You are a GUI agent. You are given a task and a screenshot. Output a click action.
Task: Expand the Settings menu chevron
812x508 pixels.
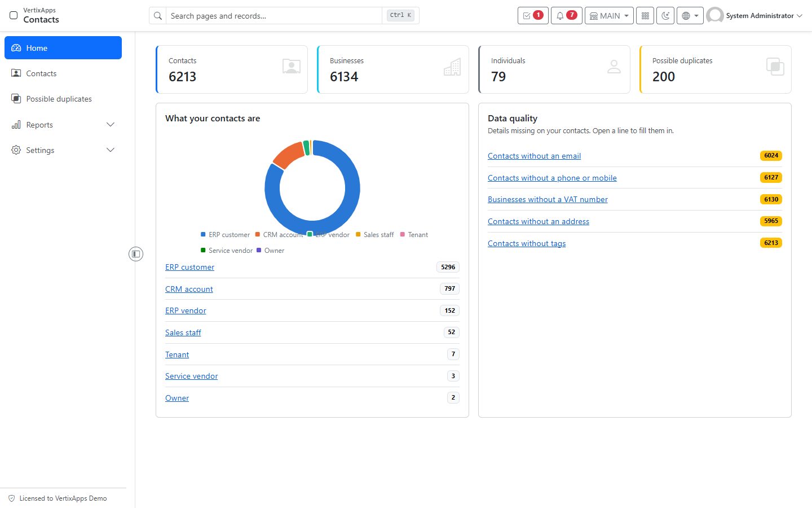111,150
